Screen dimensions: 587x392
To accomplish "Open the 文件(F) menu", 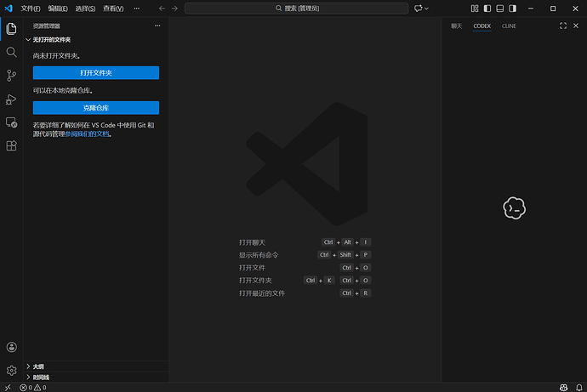I will click(31, 9).
